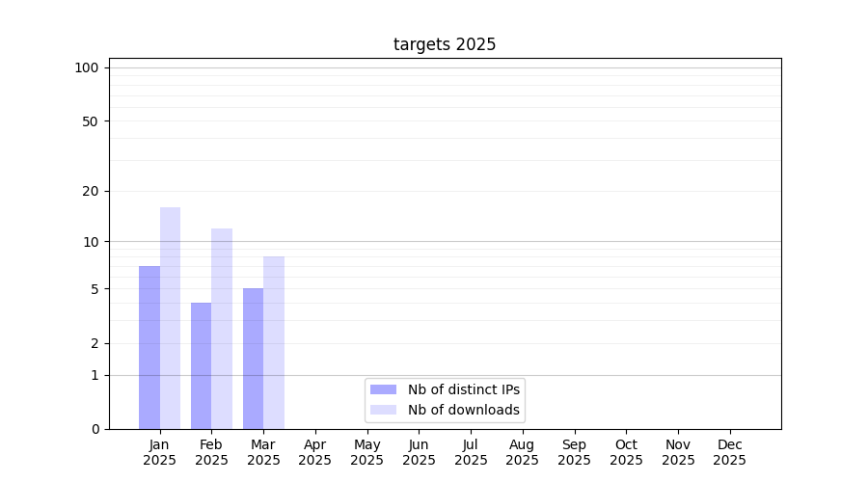Viewport: 868px width, 482px height.
Task: Click the 'Nb of distinct IPs' legend swatch
Action: [x=383, y=389]
